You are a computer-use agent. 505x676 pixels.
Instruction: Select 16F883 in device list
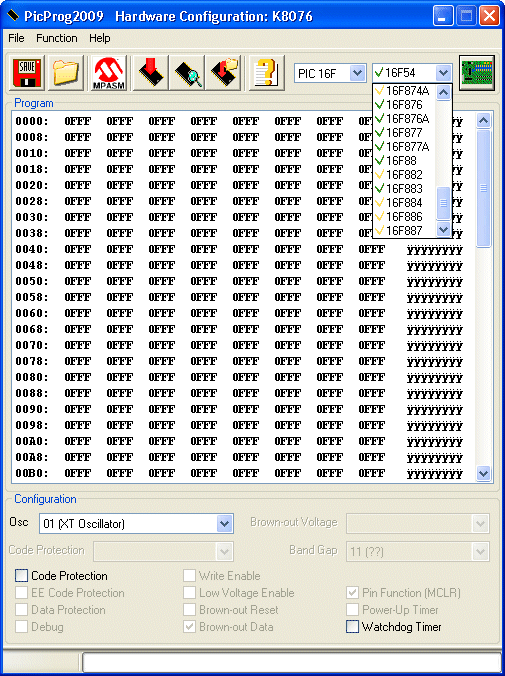coord(405,189)
